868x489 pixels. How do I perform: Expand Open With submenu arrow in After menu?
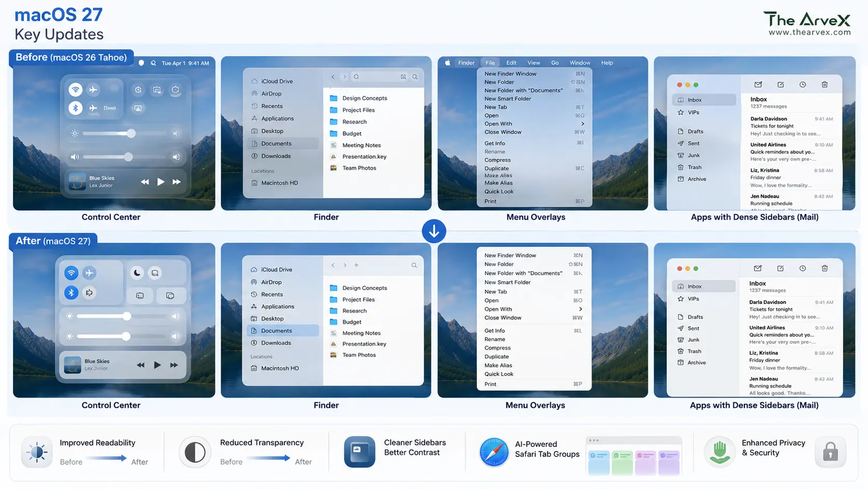pos(580,309)
